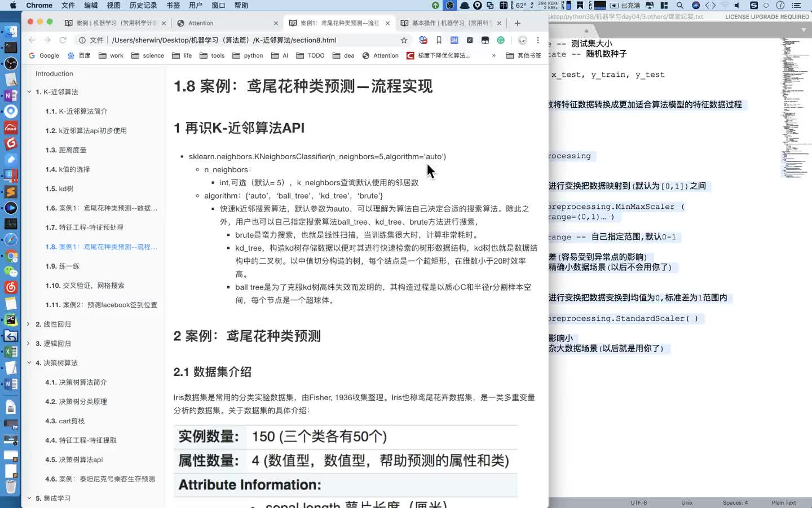This screenshot has width=812, height=508.
Task: Open the tools bookmarks folder
Action: (x=212, y=55)
